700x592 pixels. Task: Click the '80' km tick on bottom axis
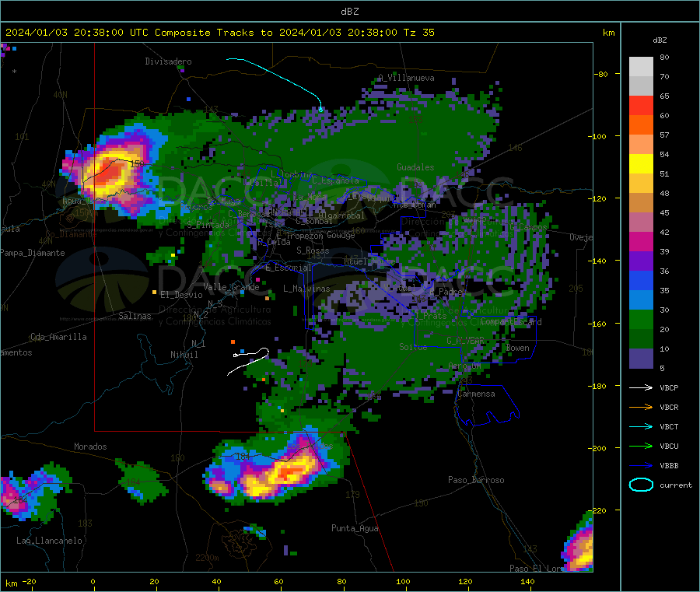pos(341,581)
